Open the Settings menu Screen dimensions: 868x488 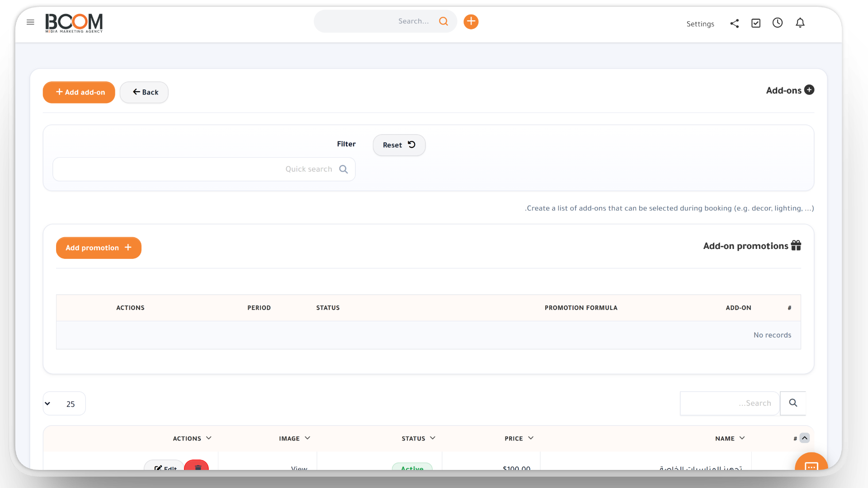coord(700,24)
